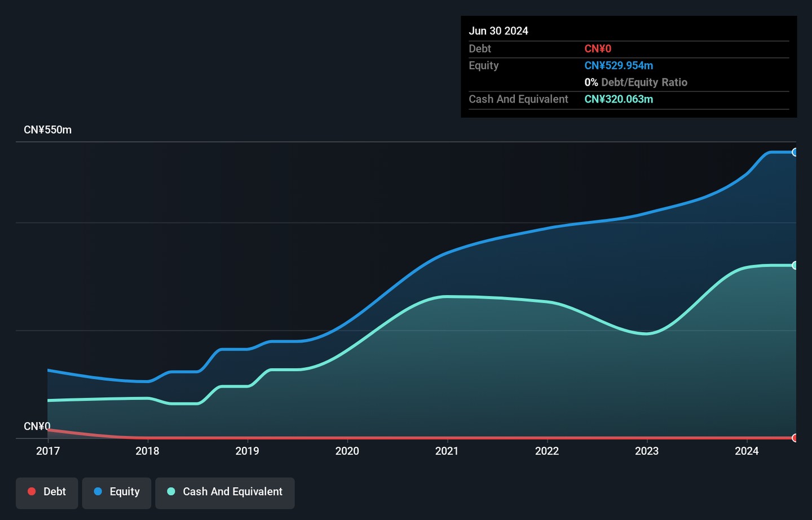Click the Debt/Equity Ratio text in tooltip
This screenshot has width=812, height=520.
coord(643,82)
